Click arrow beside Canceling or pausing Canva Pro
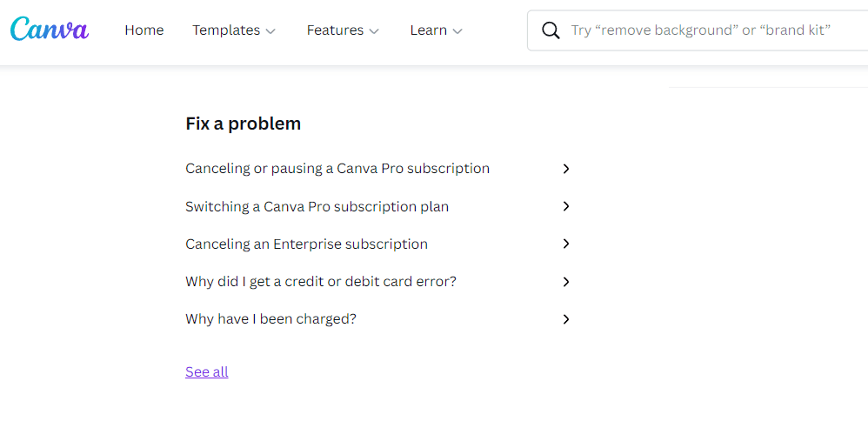This screenshot has height=428, width=868. (566, 169)
